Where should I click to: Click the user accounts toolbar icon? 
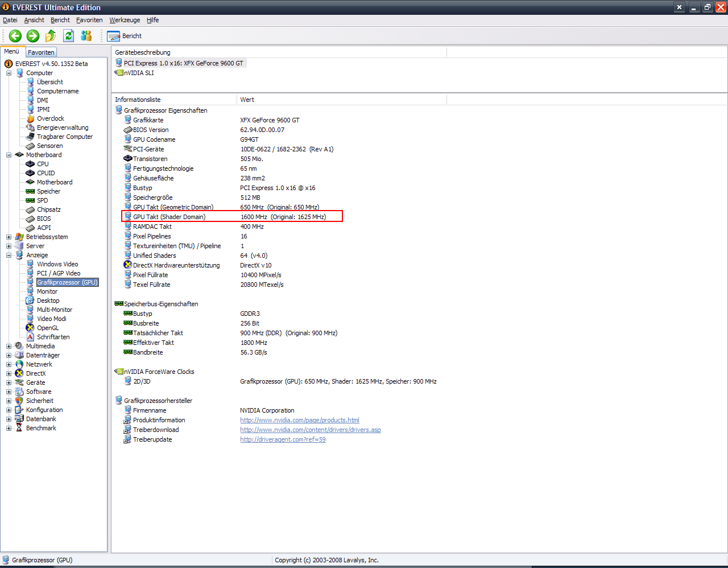(86, 36)
